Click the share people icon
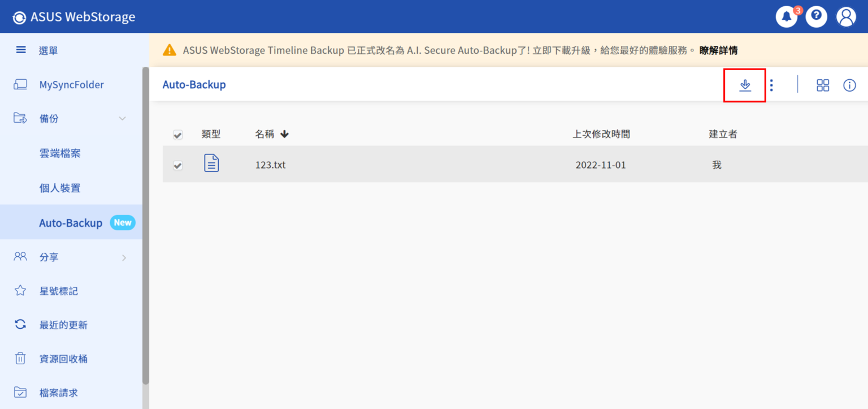Viewport: 868px width, 409px height. [x=20, y=257]
